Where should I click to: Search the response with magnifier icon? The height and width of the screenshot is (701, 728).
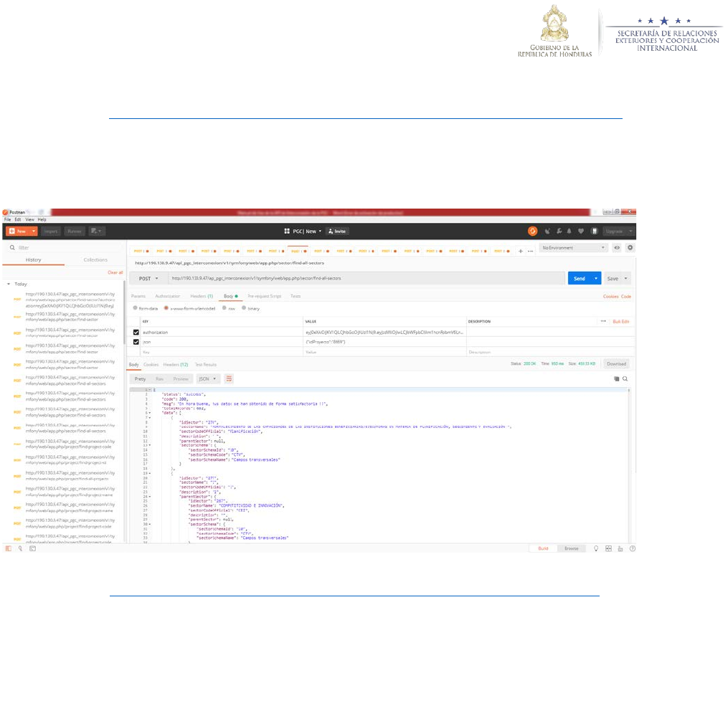pos(625,379)
